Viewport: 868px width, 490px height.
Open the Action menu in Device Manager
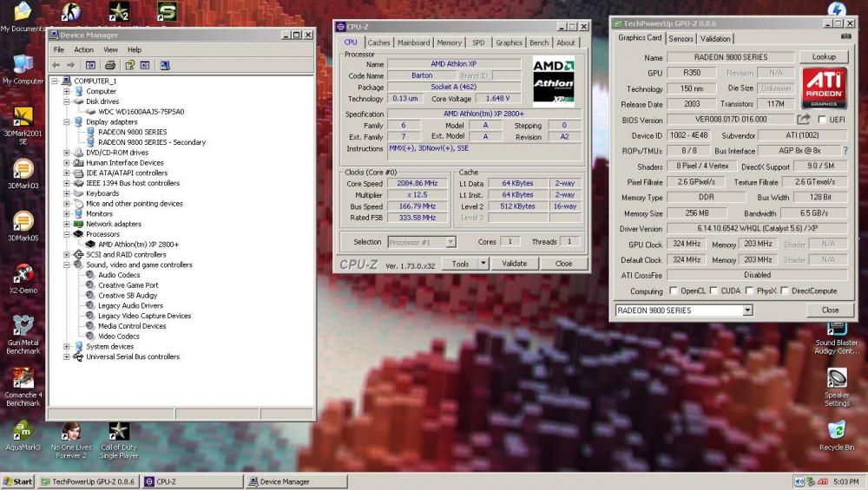pos(83,50)
